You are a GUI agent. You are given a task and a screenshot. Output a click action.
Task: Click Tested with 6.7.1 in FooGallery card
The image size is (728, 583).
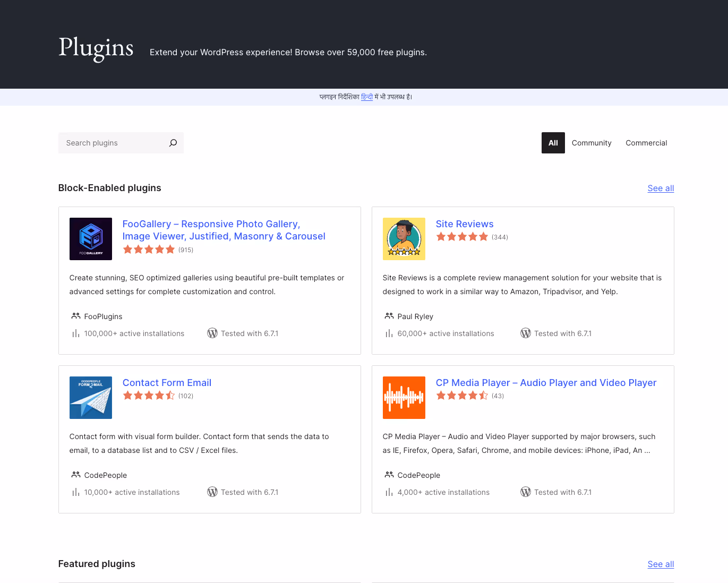pos(250,333)
